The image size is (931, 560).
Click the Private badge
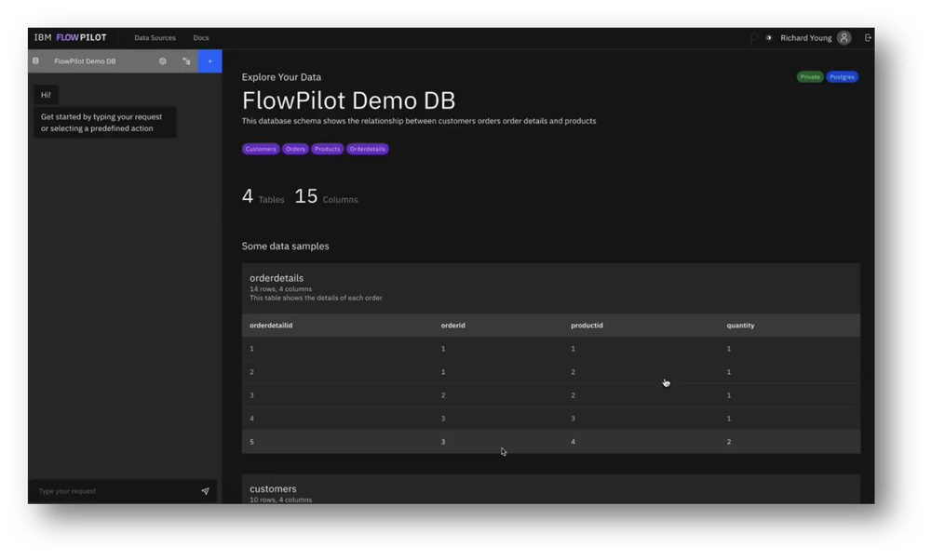click(810, 77)
